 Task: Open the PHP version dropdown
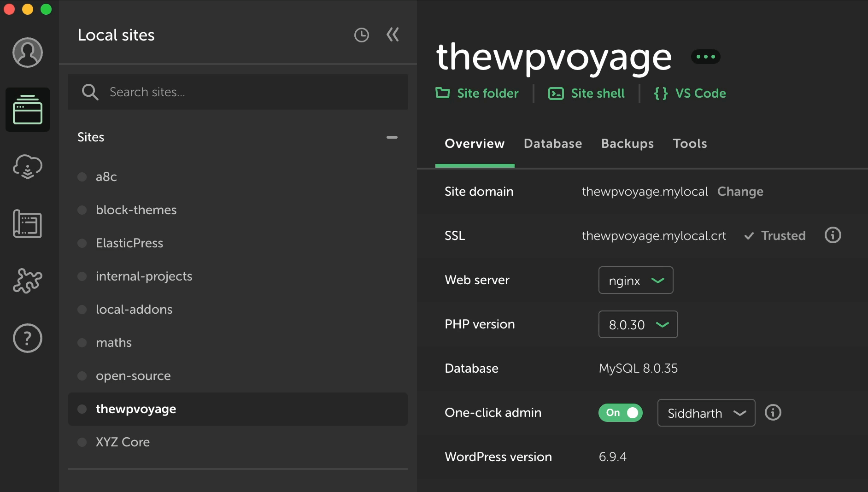[x=638, y=324]
